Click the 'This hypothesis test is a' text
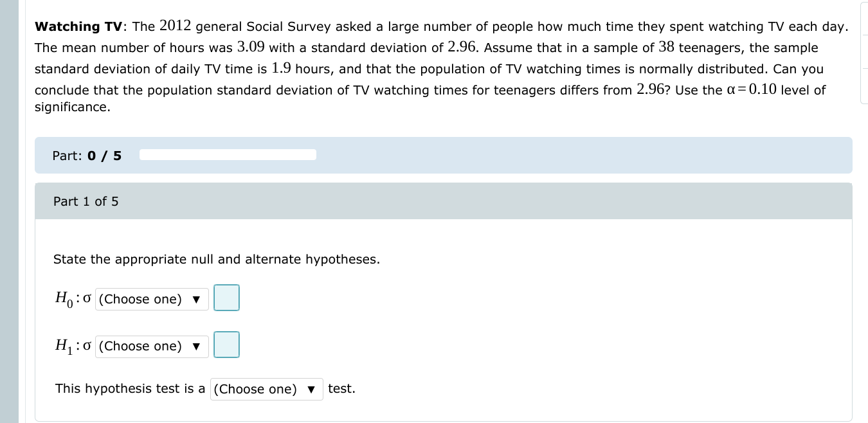 (x=131, y=389)
